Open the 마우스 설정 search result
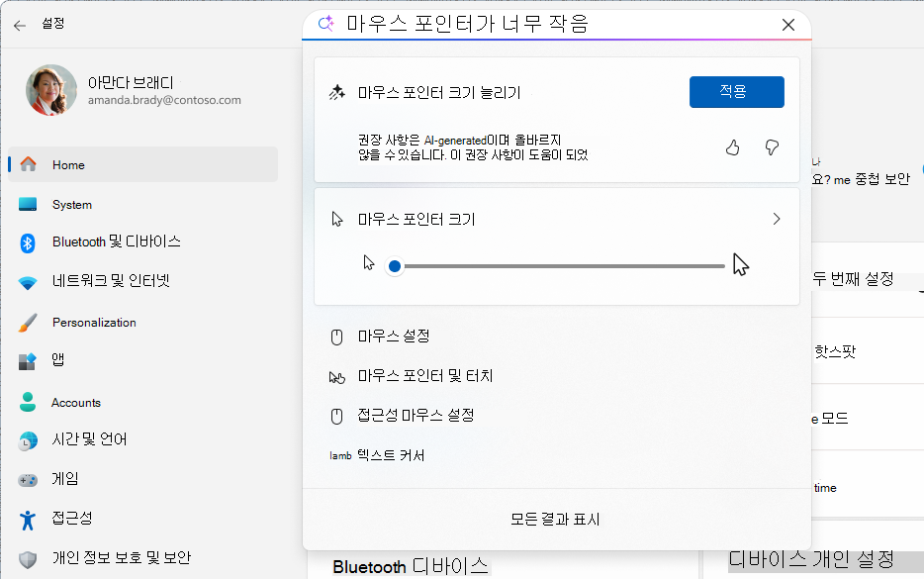Image resolution: width=924 pixels, height=579 pixels. pos(396,338)
